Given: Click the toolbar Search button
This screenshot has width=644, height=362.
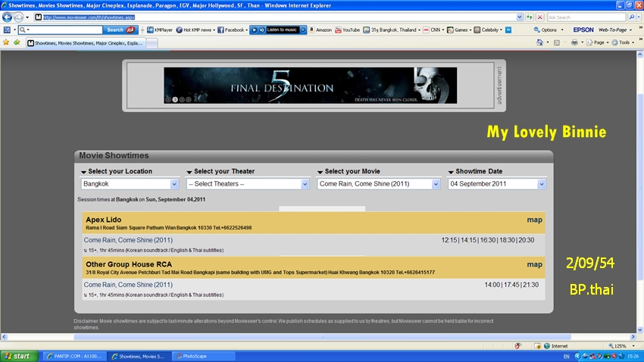Looking at the screenshot, I should 120,30.
